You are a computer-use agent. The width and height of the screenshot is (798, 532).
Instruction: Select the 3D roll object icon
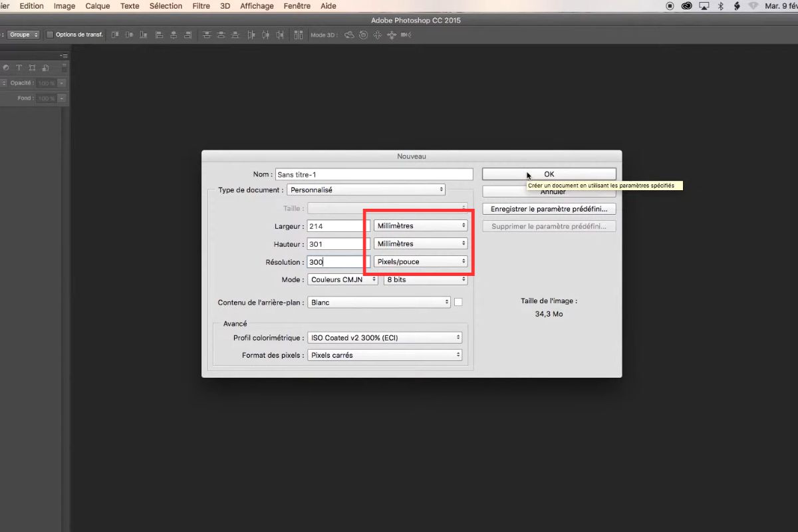pyautogui.click(x=363, y=35)
